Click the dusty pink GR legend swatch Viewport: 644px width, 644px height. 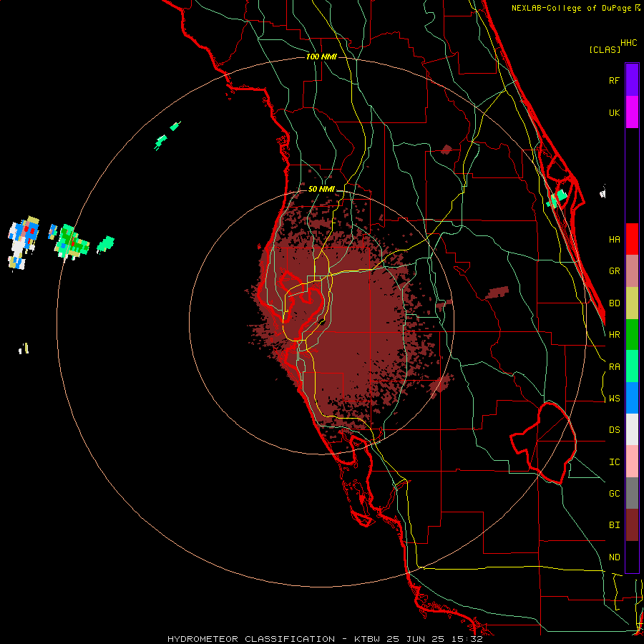[632, 271]
